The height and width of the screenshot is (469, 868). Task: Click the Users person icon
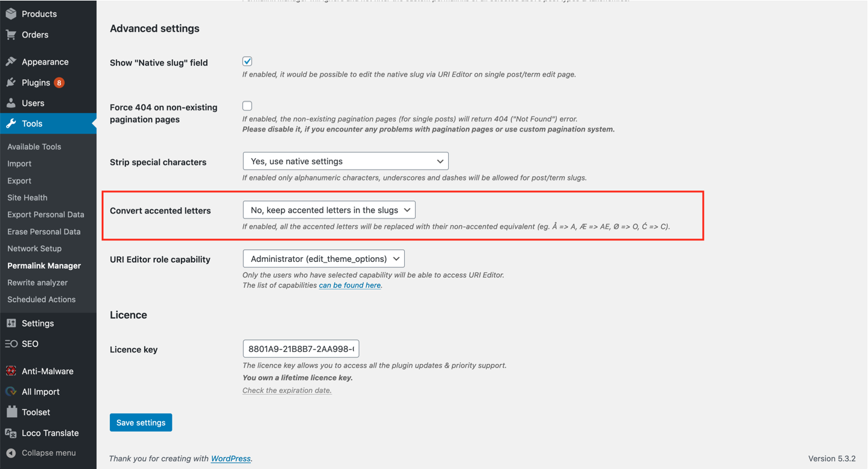pos(11,103)
